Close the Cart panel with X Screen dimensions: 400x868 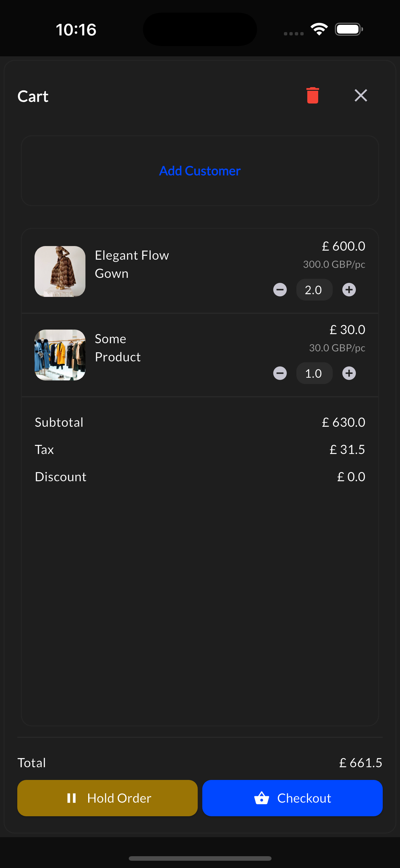point(361,95)
